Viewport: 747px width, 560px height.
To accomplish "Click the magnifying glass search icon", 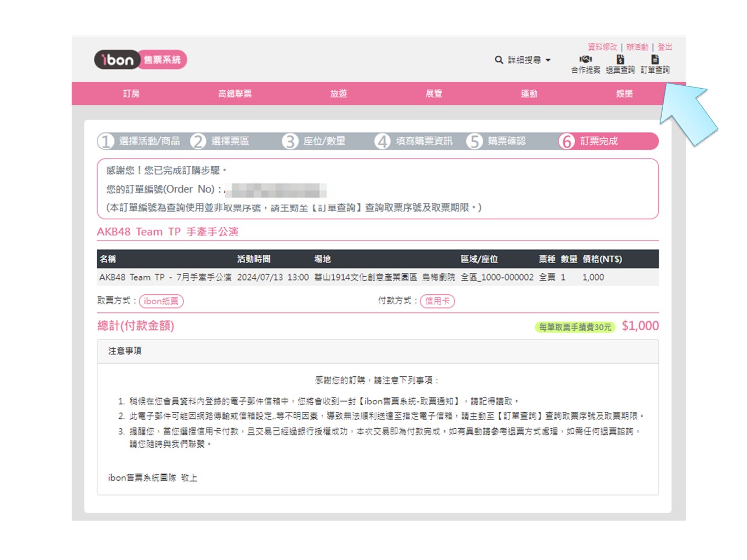I will [x=499, y=60].
